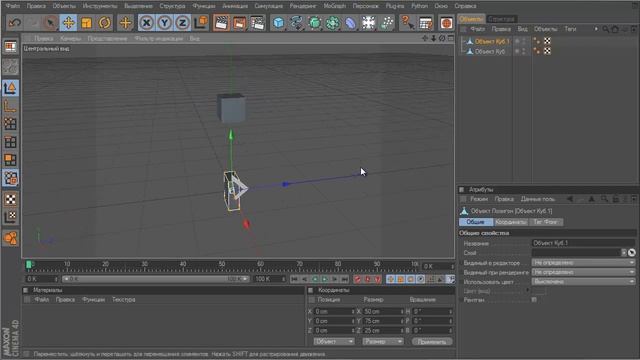Select the live selection arrow tool

point(50,22)
